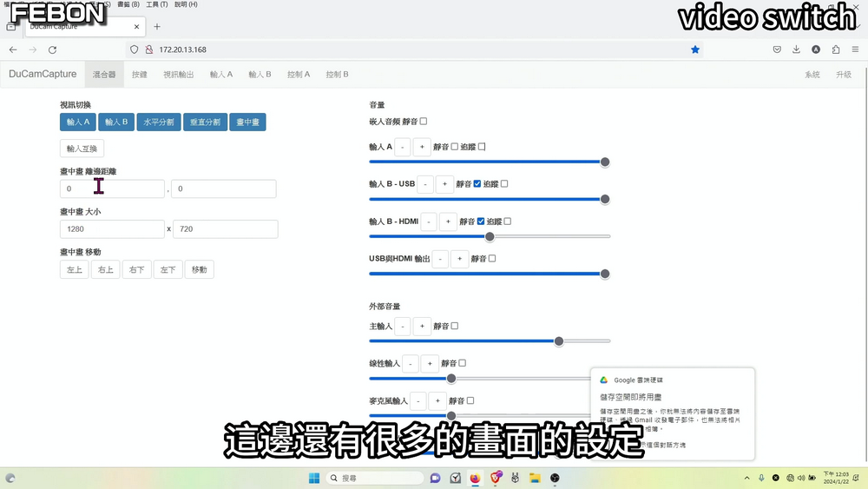This screenshot has height=489, width=868.
Task: Mute 麥克風輸入 with 靜音 checkbox
Action: click(x=470, y=400)
